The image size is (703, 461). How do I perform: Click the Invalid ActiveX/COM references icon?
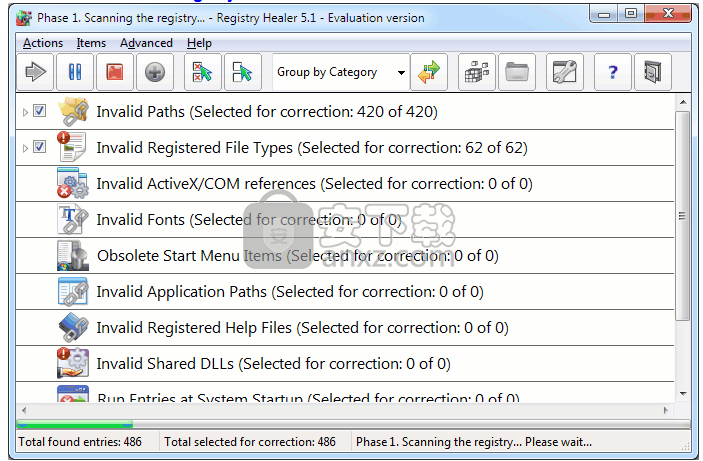pyautogui.click(x=73, y=183)
